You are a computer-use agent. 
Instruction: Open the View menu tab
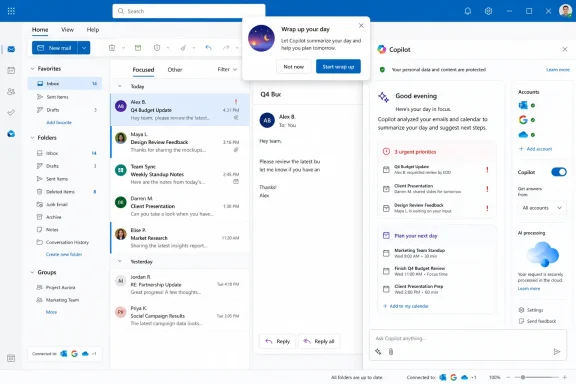(x=67, y=30)
